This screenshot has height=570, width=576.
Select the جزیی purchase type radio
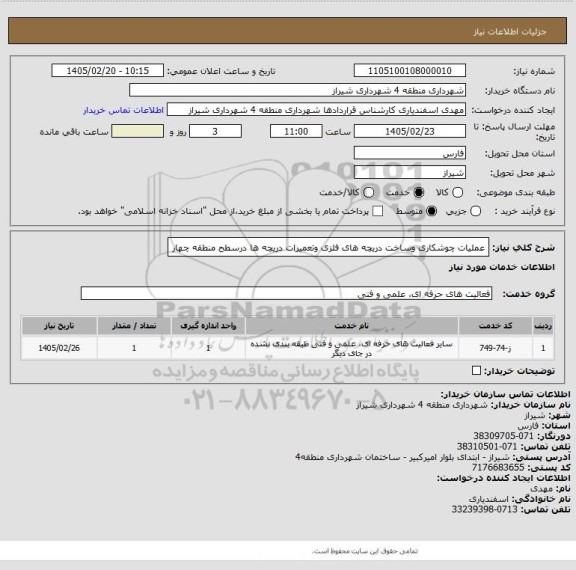pos(476,211)
